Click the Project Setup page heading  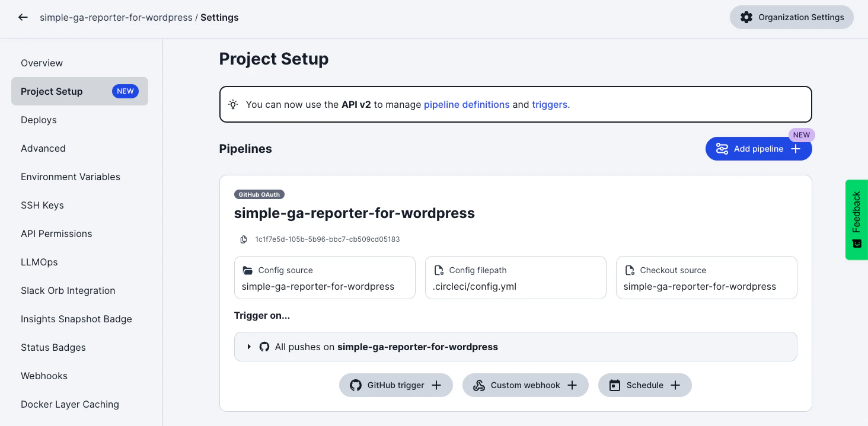tap(274, 59)
